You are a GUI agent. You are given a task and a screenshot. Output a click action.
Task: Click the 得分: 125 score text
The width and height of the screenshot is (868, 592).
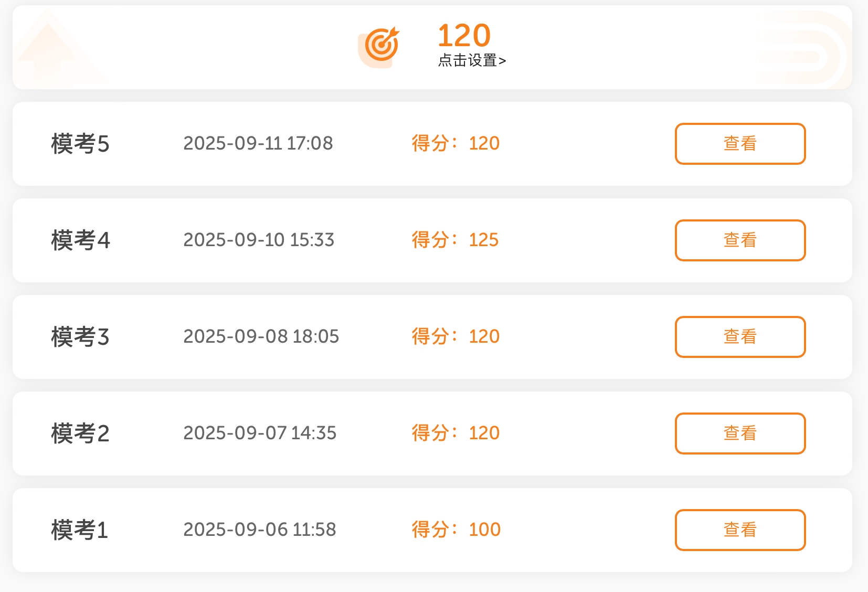click(455, 240)
